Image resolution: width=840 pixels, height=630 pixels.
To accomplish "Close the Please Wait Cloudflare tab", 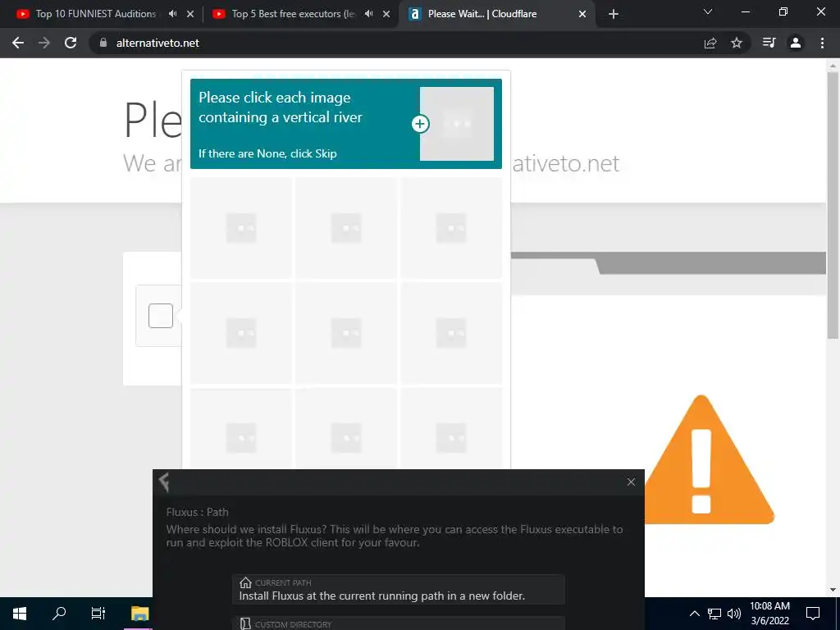I will (582, 14).
